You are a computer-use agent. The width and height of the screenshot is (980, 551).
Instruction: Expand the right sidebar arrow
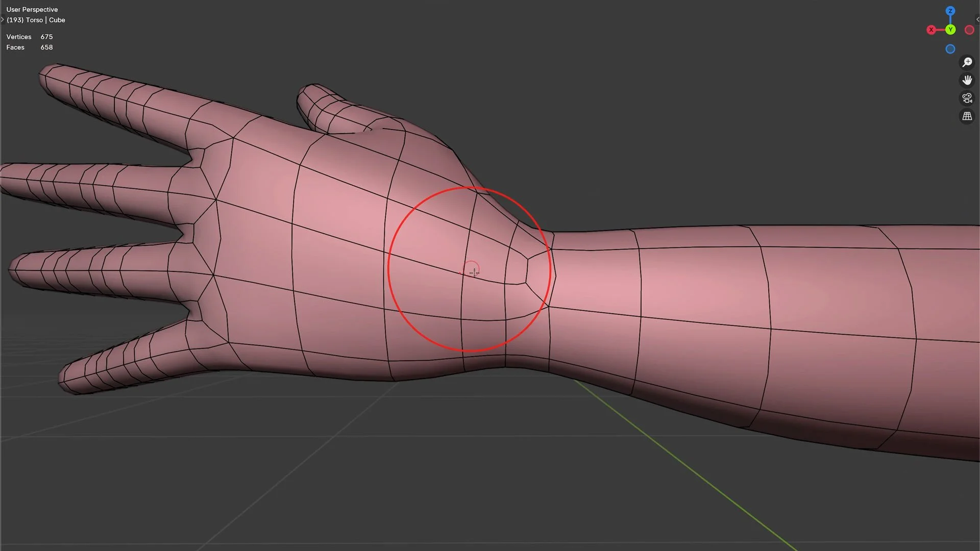[977, 20]
